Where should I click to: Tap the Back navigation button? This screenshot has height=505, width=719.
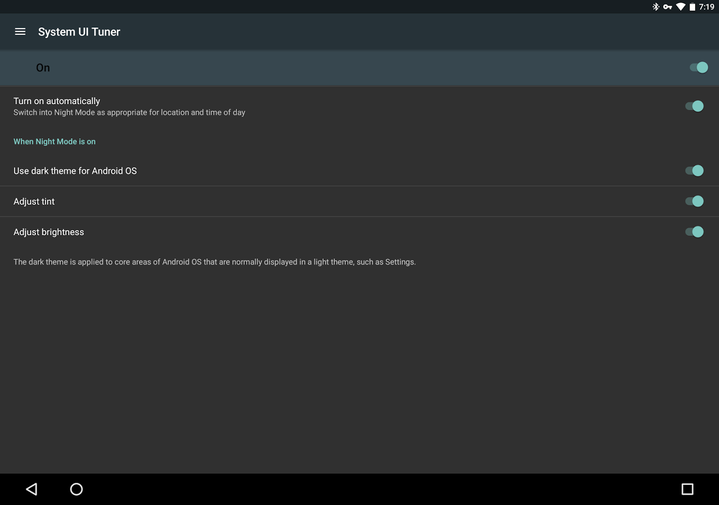[x=32, y=489]
